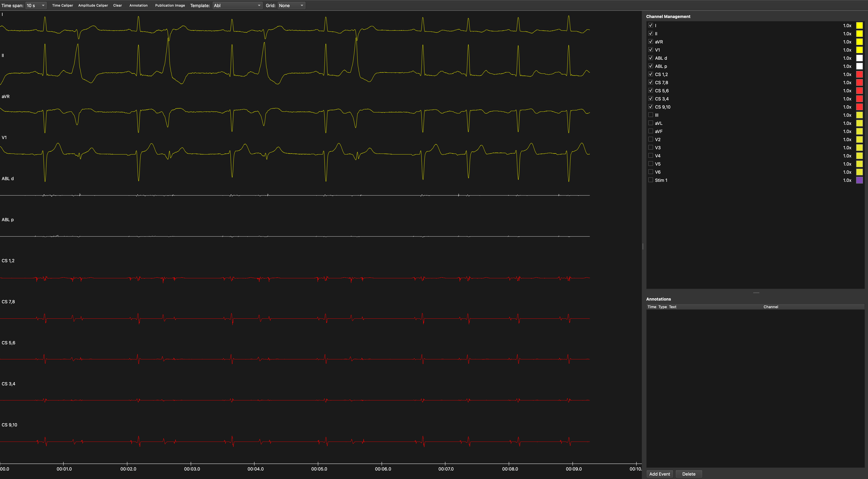868x479 pixels.
Task: Enable the aVF channel checkbox
Action: click(651, 131)
